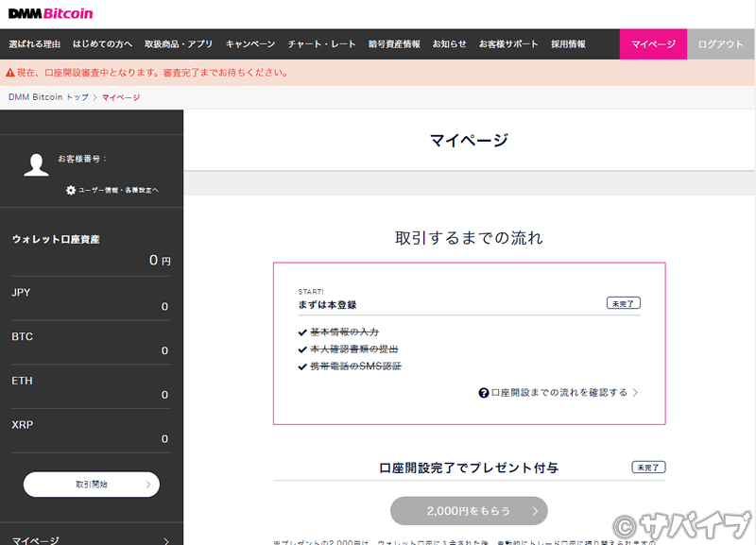This screenshot has height=545, width=756.
Task: Click the warning triangle icon in alert bar
Action: pyautogui.click(x=10, y=73)
